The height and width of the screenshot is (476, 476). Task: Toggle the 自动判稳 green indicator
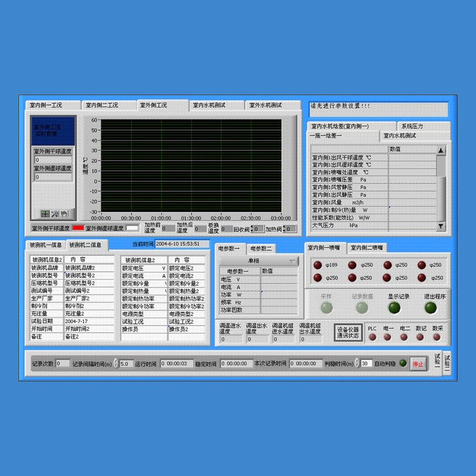coord(403,363)
